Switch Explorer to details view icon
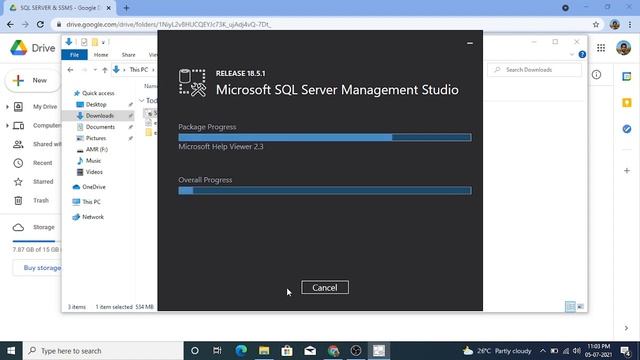Screen dimensions: 640x360 pyautogui.click(x=570, y=306)
